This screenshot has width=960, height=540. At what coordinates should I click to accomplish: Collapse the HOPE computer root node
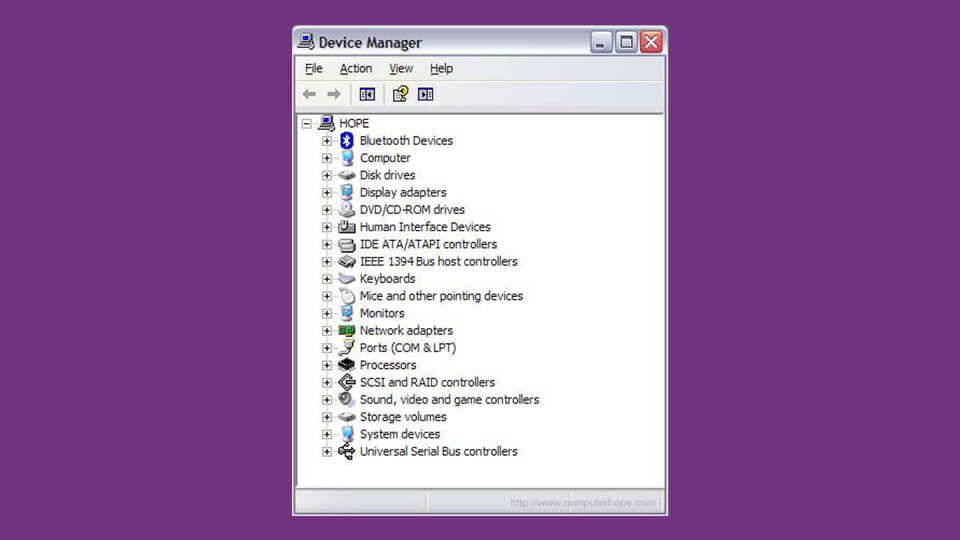tap(307, 124)
